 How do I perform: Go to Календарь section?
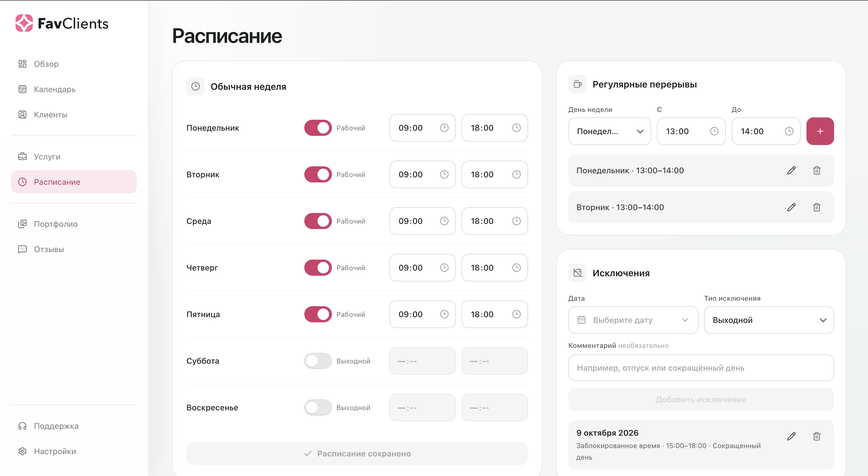(74, 89)
